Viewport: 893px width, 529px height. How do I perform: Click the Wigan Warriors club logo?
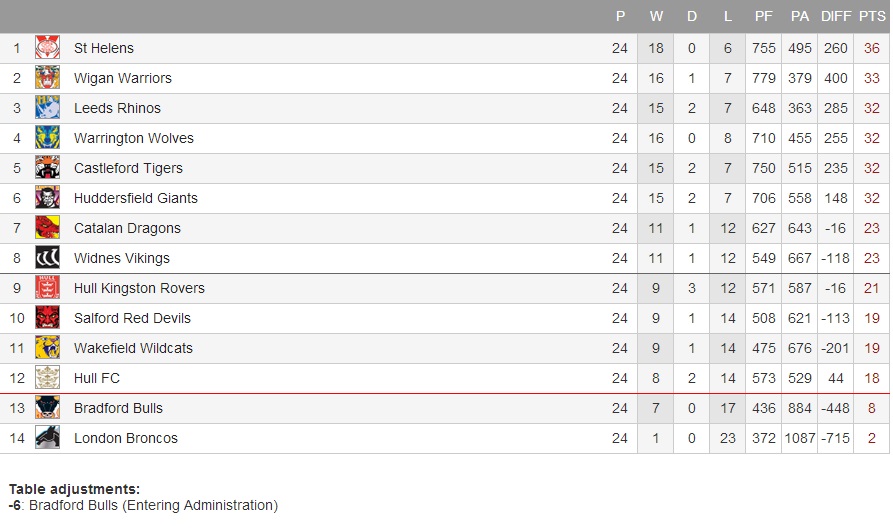(47, 78)
